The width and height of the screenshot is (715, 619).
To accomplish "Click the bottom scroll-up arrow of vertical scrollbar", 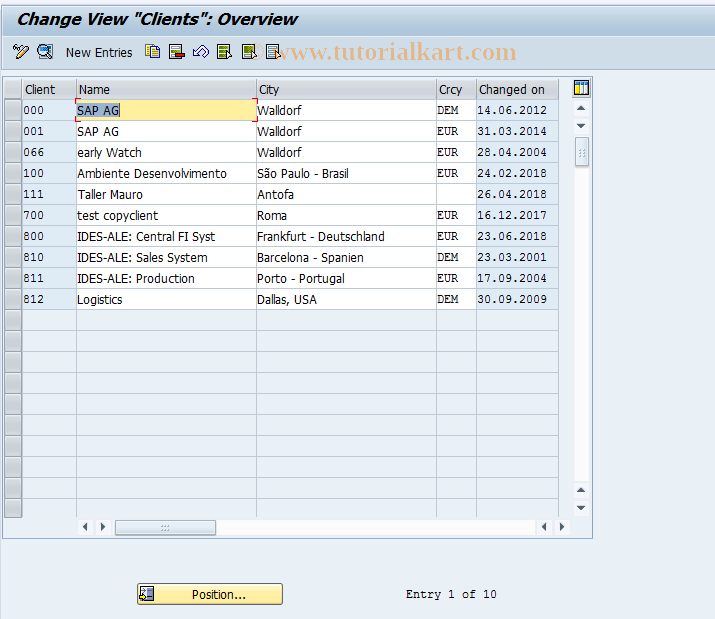I will (x=581, y=490).
